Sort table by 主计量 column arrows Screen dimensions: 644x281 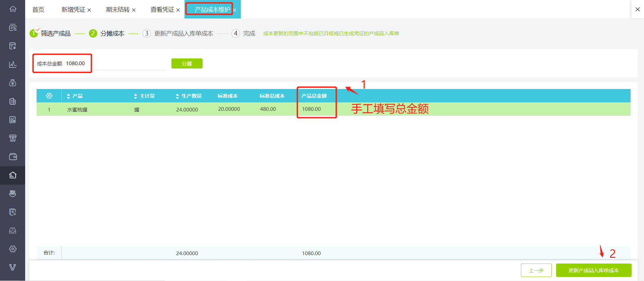(136, 96)
